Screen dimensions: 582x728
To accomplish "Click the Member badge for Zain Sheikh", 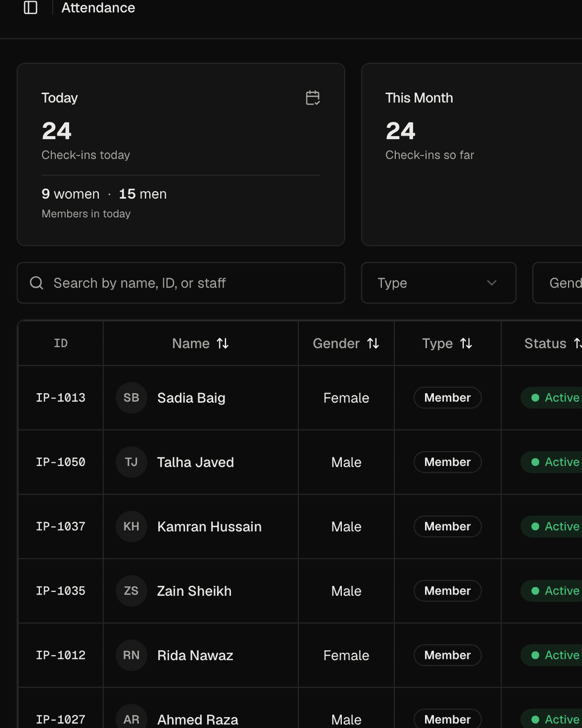I will [x=447, y=591].
